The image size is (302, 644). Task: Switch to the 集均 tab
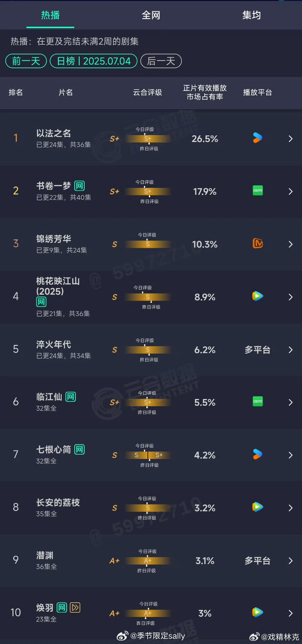point(252,15)
